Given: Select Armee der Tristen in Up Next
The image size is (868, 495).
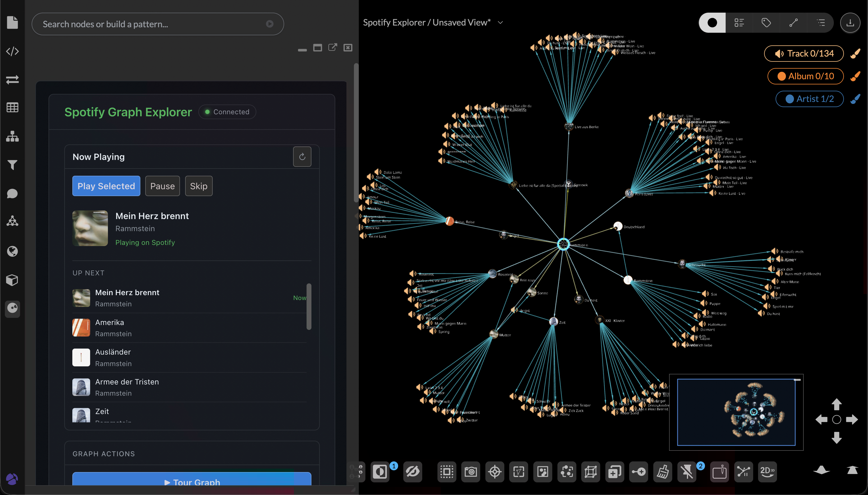Looking at the screenshot, I should tap(189, 387).
